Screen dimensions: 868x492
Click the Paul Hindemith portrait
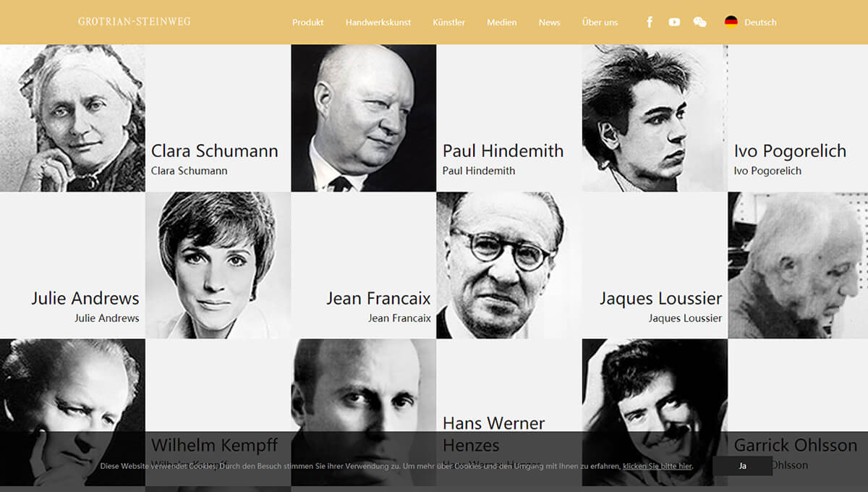tap(363, 118)
